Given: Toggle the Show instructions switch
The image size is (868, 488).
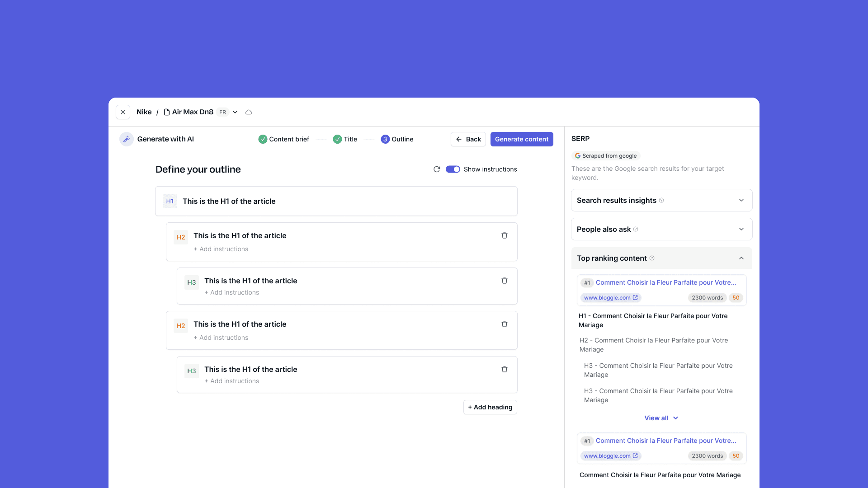Looking at the screenshot, I should click(x=453, y=169).
